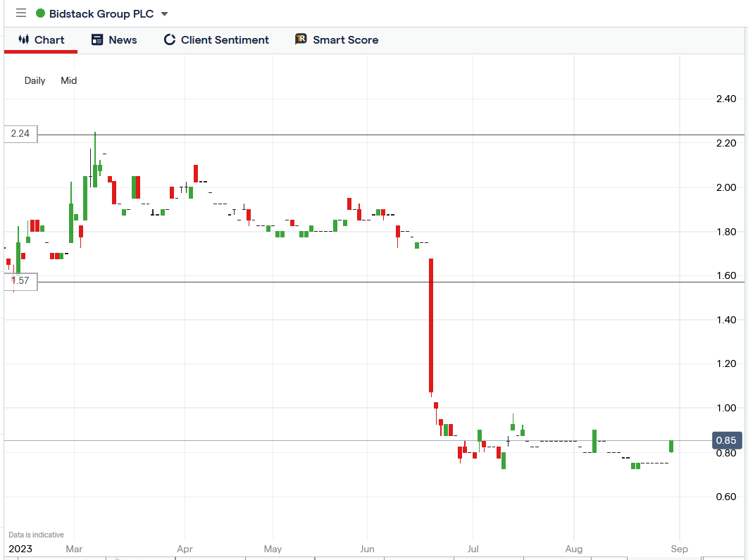Screen dimensions: 748x560
Task: Click the 1.00 price axis label
Action: pyautogui.click(x=726, y=408)
